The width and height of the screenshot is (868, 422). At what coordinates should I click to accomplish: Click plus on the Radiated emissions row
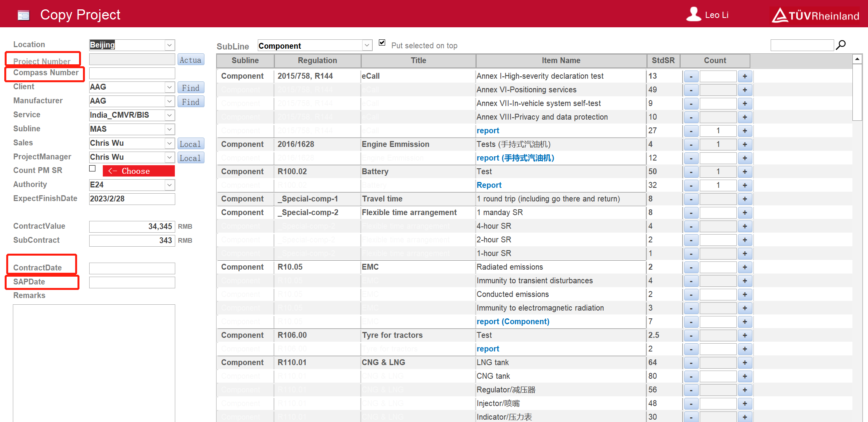[745, 267]
